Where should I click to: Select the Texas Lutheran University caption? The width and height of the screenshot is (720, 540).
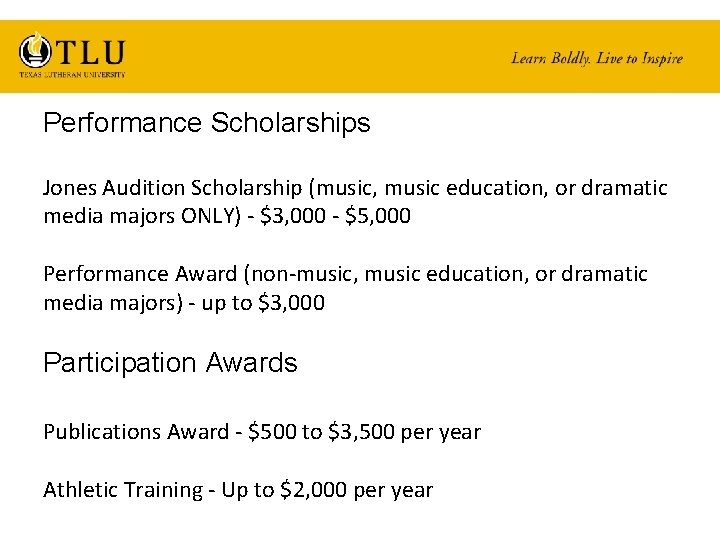(x=72, y=74)
